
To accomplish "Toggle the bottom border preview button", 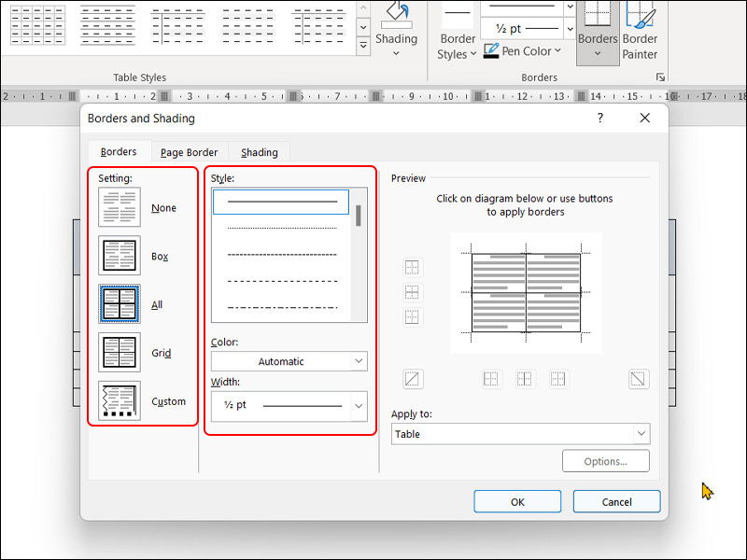I will pyautogui.click(x=413, y=317).
